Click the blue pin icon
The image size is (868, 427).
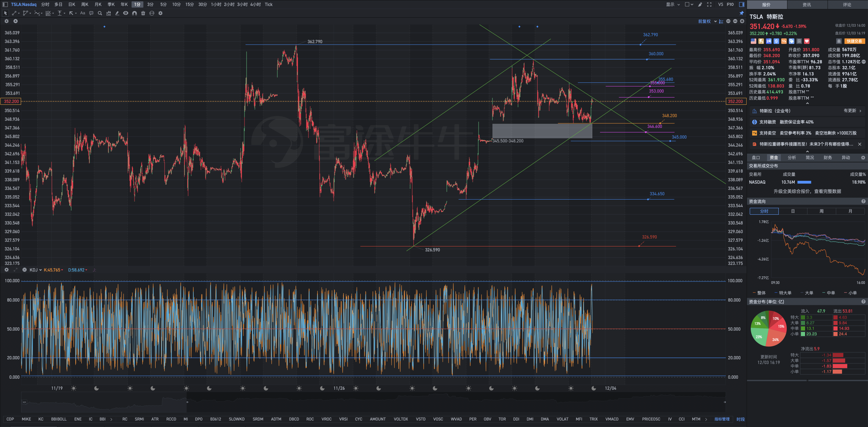click(x=742, y=13)
